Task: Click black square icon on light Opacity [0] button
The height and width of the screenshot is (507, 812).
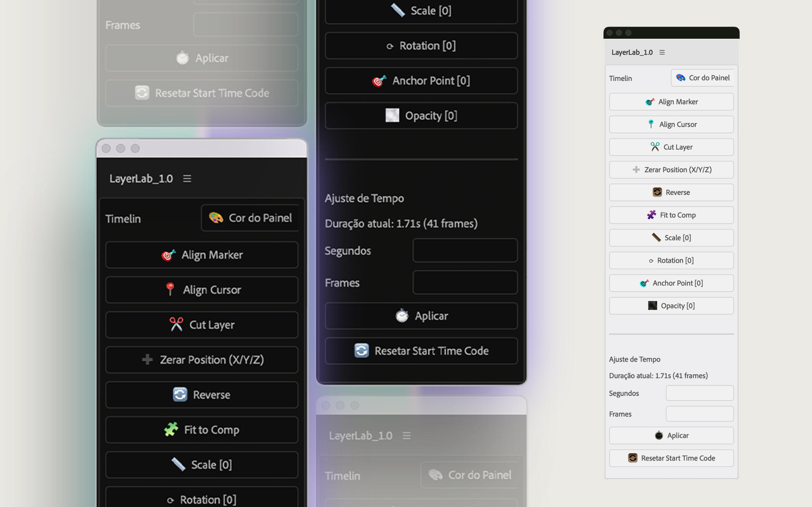Action: pos(653,306)
